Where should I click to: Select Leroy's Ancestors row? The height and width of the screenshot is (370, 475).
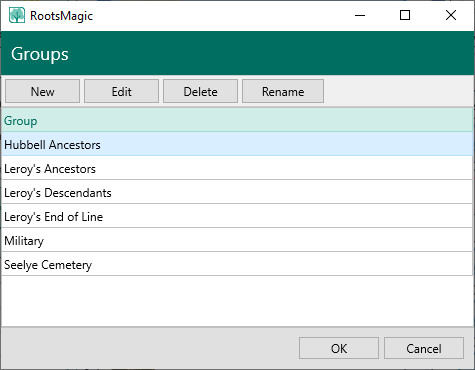pyautogui.click(x=237, y=168)
